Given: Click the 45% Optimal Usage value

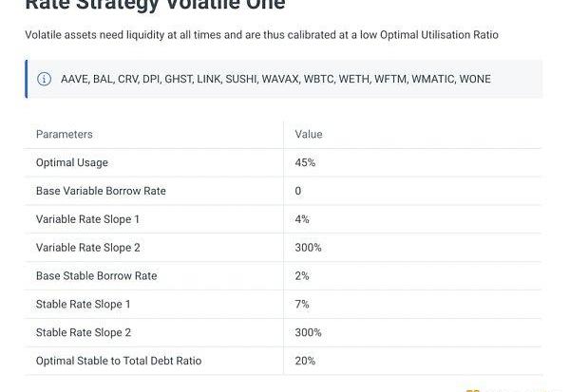Looking at the screenshot, I should point(305,162).
